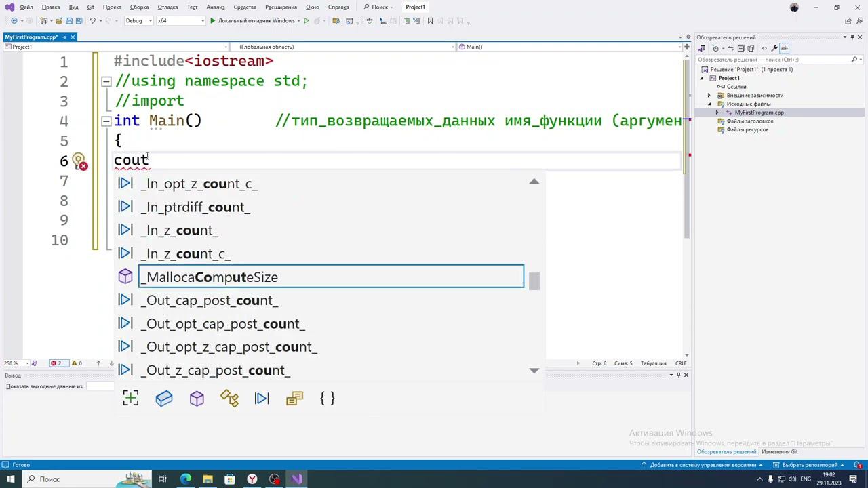Collapse the comment block at line 2
This screenshot has height=488, width=868.
coord(106,81)
